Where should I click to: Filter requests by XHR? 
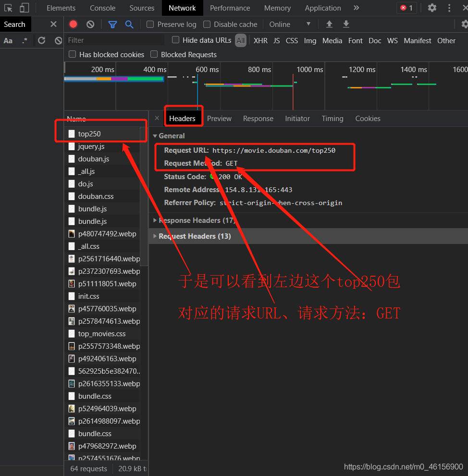tap(260, 40)
